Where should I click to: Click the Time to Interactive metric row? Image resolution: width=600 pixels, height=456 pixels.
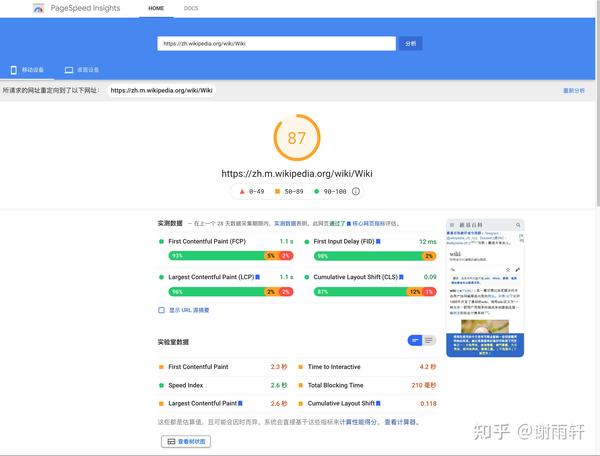tap(367, 367)
